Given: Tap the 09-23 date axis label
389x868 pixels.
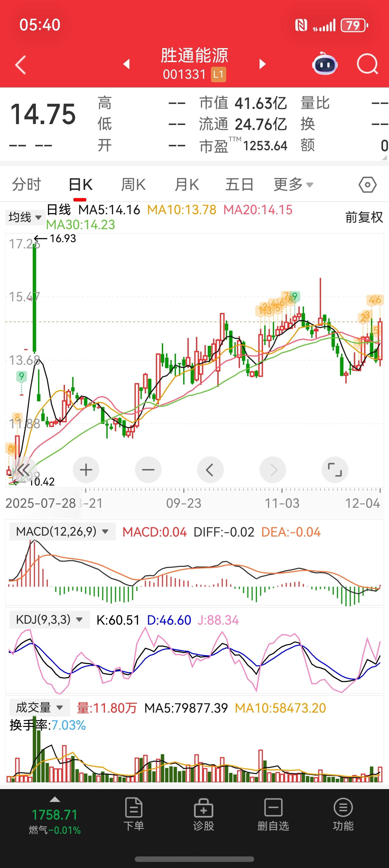Looking at the screenshot, I should pyautogui.click(x=184, y=503).
